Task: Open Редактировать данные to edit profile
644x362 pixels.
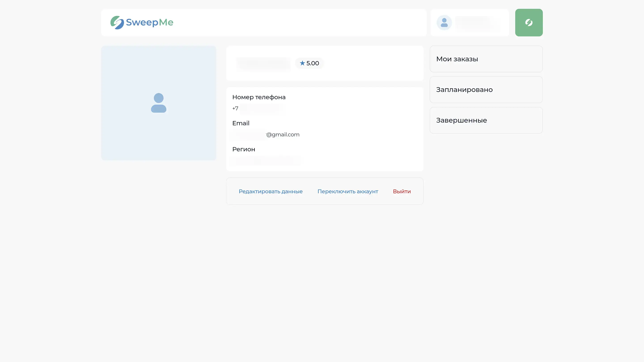Action: pyautogui.click(x=271, y=191)
